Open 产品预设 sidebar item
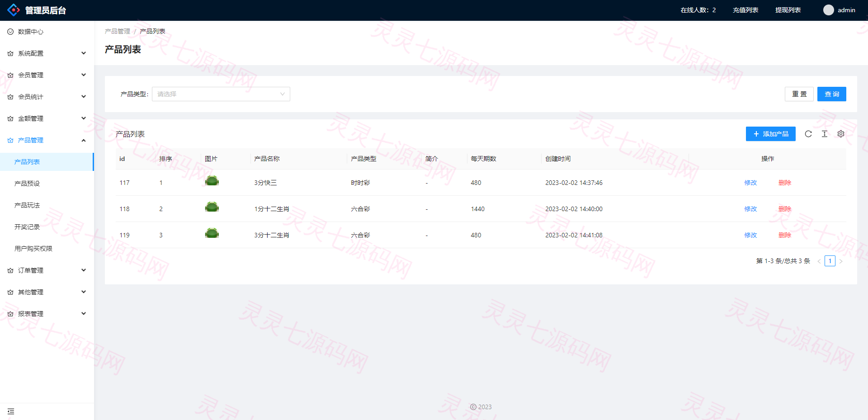 click(x=47, y=184)
